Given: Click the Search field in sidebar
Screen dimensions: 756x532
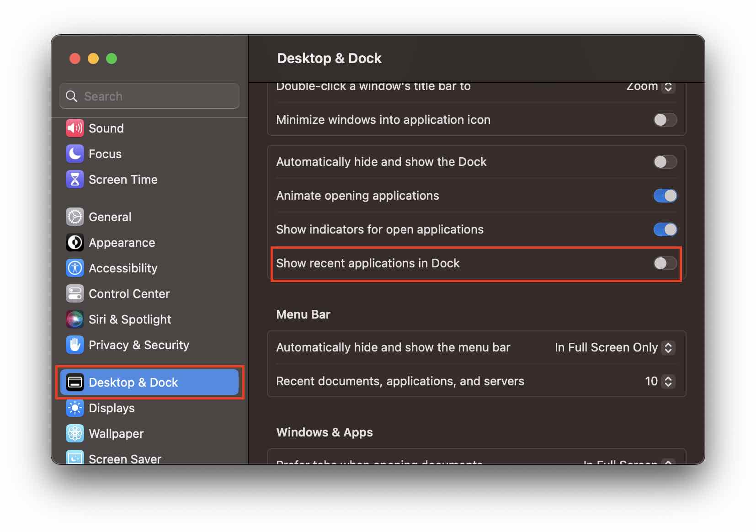Looking at the screenshot, I should [149, 96].
